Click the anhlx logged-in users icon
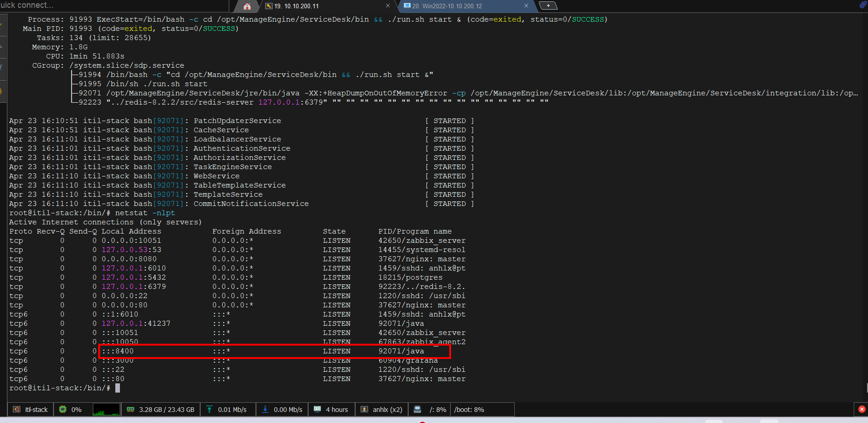 click(x=364, y=410)
